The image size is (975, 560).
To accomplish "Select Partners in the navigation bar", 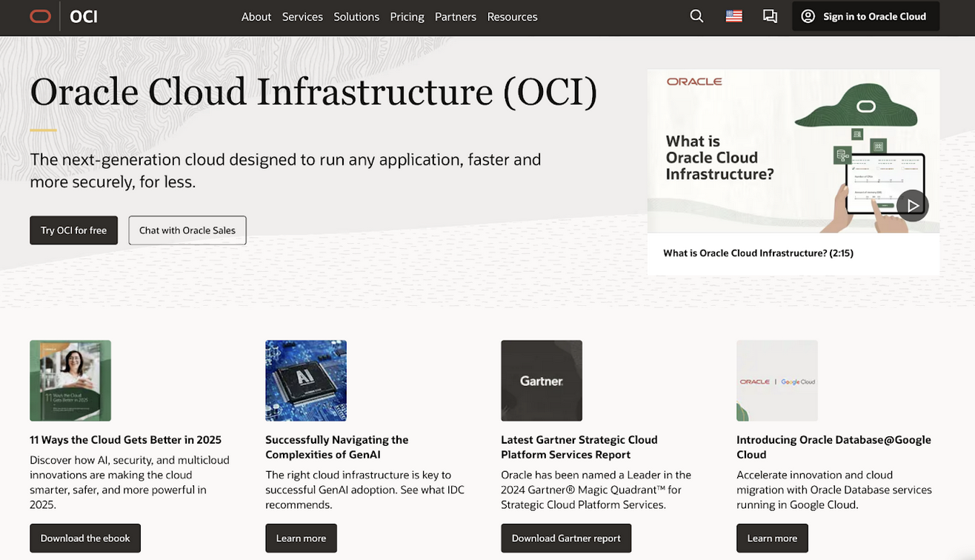I will coord(455,16).
